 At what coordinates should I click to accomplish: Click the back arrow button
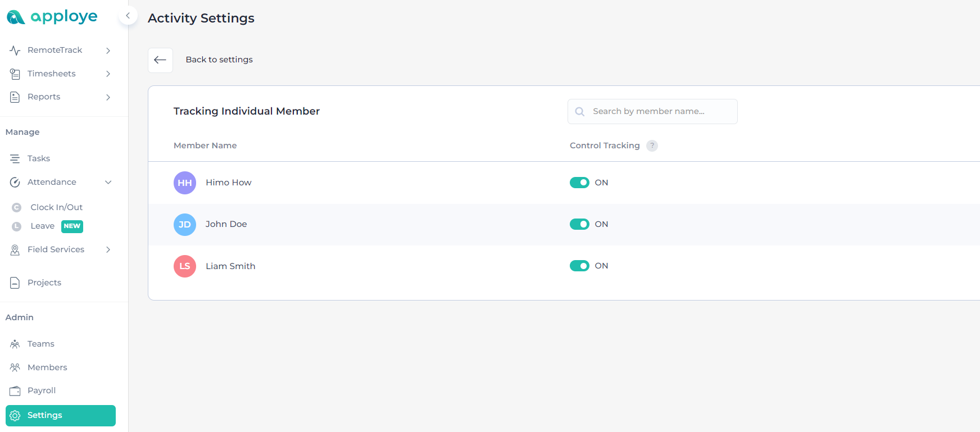click(160, 60)
